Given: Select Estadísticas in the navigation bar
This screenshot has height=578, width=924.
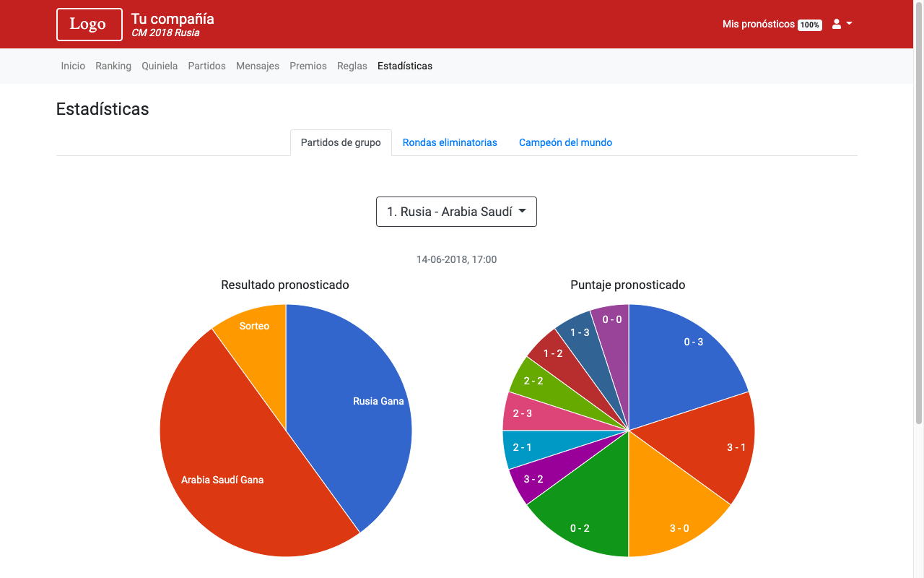Looking at the screenshot, I should [405, 66].
